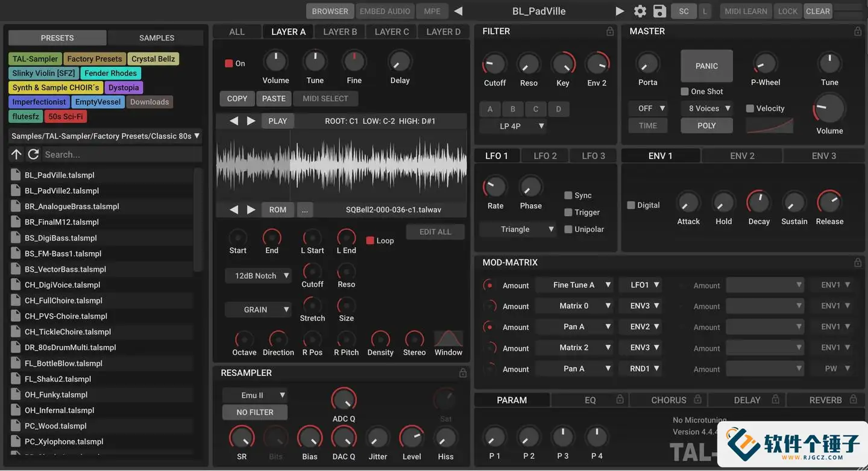Expand the Emu II resampler model dropdown
The height and width of the screenshot is (471, 868).
[254, 396]
